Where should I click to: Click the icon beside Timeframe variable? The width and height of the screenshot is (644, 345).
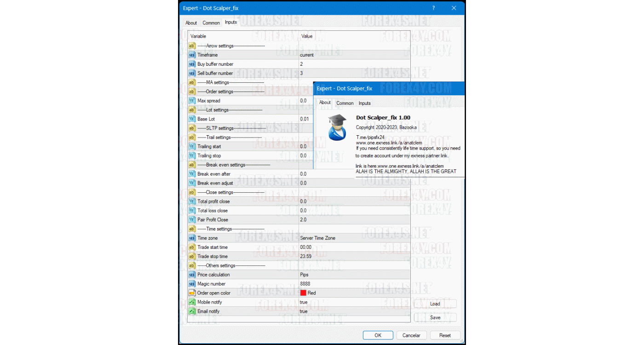click(192, 55)
